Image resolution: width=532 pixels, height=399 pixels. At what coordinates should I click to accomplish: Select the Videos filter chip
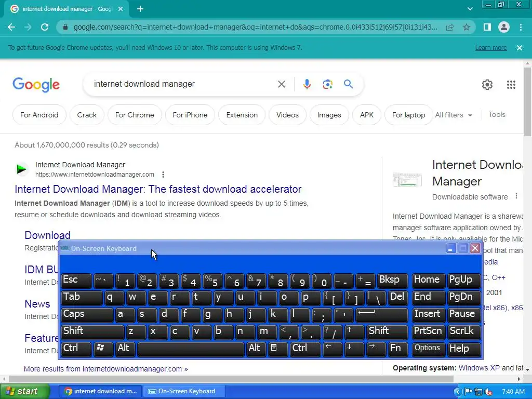click(x=287, y=115)
